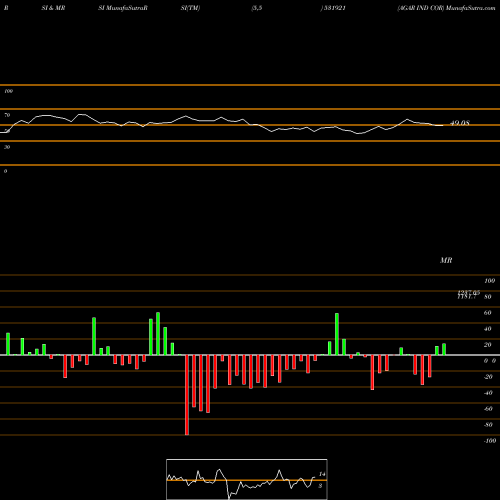Click the 'SI MunafaSutraR' header label
This screenshot has width=500, height=500.
[x=123, y=8]
